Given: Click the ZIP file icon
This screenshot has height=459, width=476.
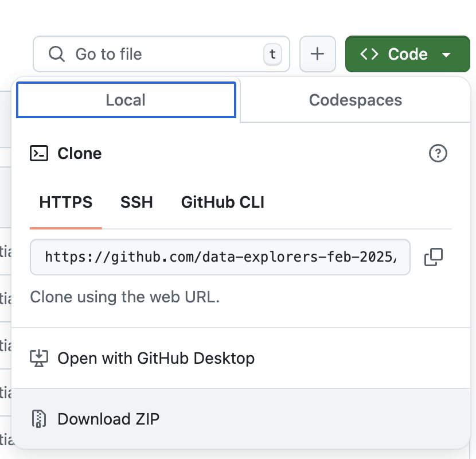Looking at the screenshot, I should (x=39, y=419).
